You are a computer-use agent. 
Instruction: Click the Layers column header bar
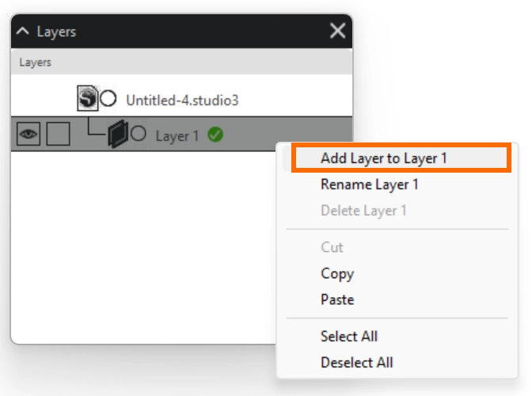[x=182, y=63]
